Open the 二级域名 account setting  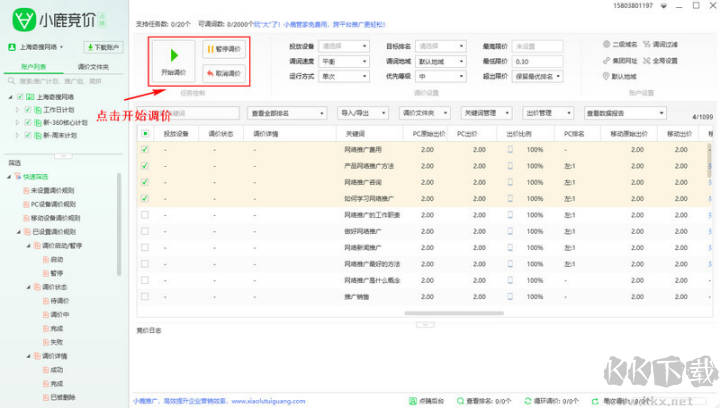click(622, 45)
